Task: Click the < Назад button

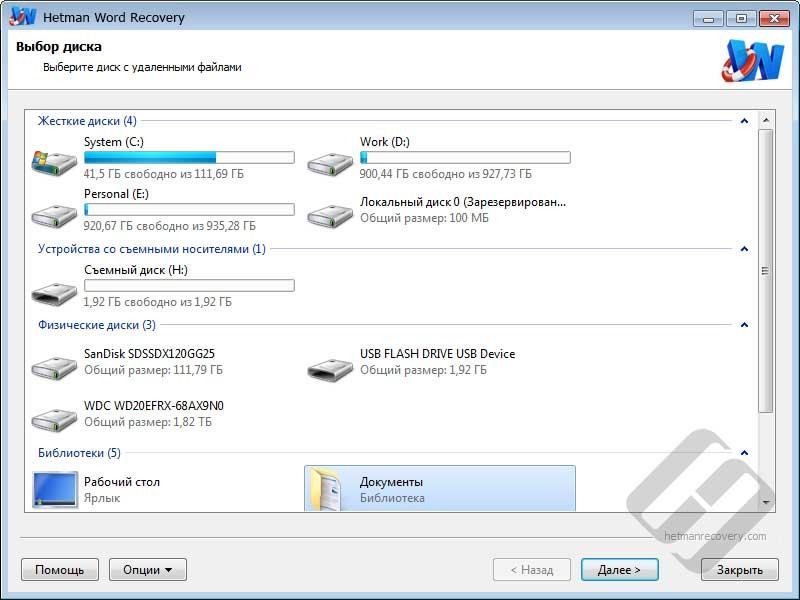Action: tap(532, 569)
